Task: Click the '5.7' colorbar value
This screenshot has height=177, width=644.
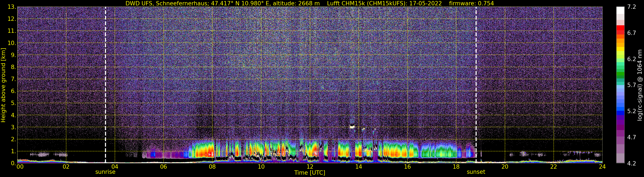Action: point(632,85)
